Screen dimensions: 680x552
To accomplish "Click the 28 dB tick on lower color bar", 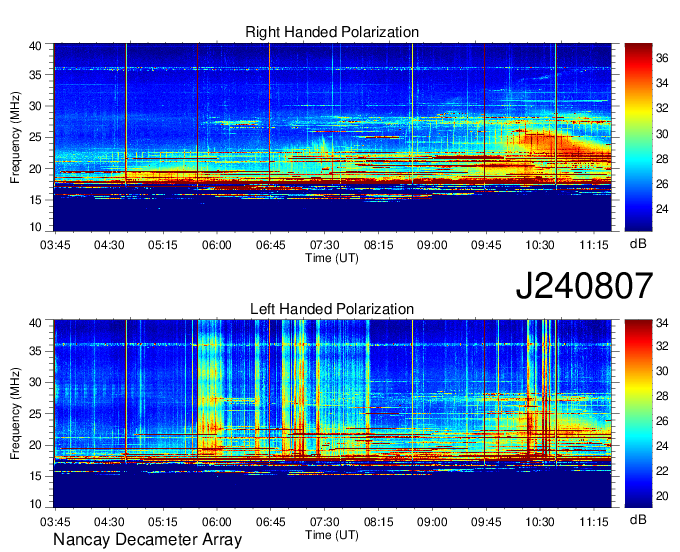I will 662,396.
